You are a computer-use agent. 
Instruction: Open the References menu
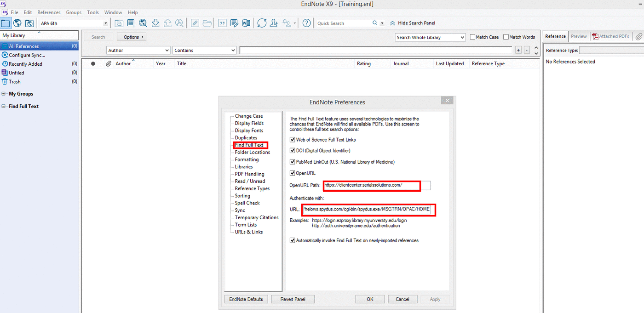click(49, 12)
